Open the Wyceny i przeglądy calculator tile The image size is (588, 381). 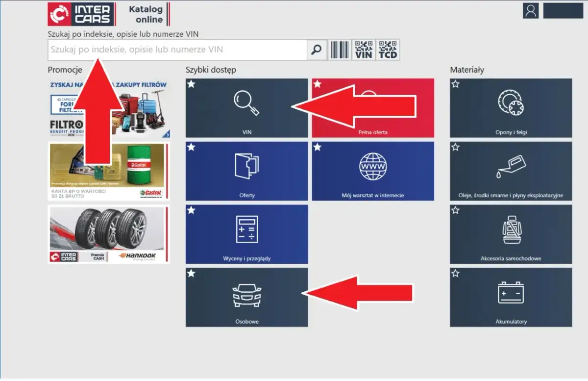246,234
